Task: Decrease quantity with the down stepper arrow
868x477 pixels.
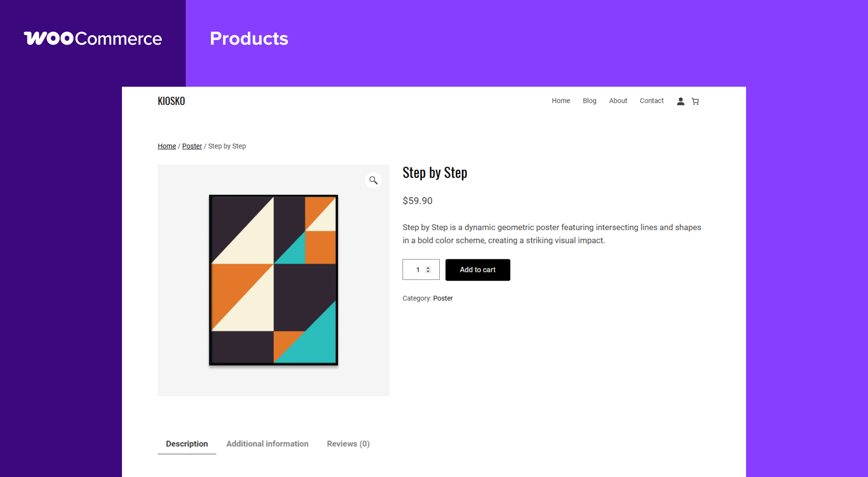Action: pyautogui.click(x=428, y=272)
